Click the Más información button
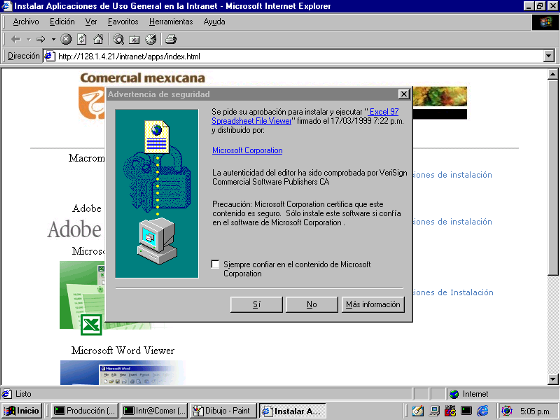The width and height of the screenshot is (560, 420). 373,305
